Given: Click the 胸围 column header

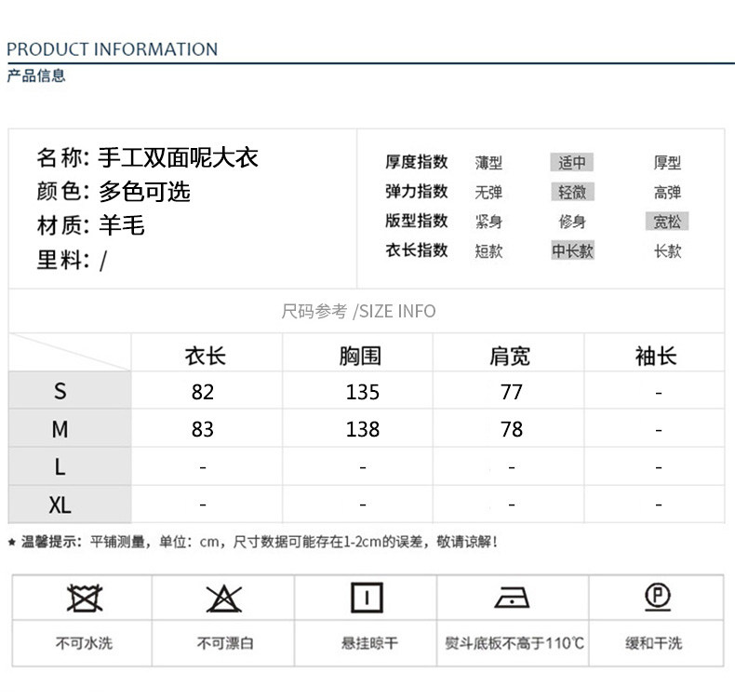Looking at the screenshot, I should [x=361, y=356].
